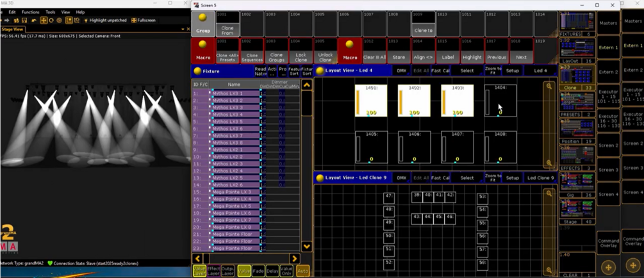Toggle the Effect Layer button

[x=213, y=271]
